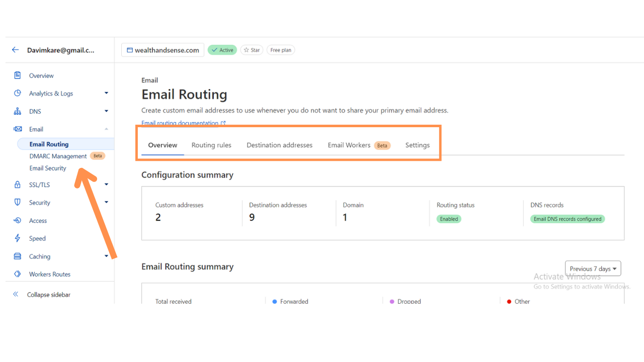
Task: Click the Analytics & Logs clock icon
Action: point(17,93)
